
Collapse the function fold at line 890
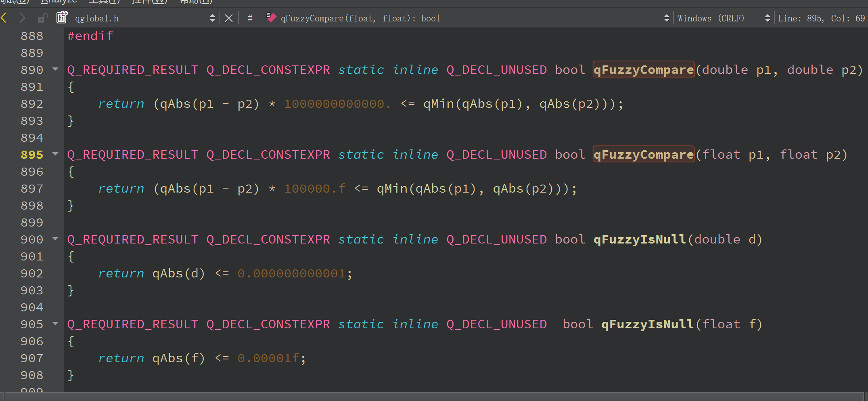pyautogui.click(x=55, y=69)
